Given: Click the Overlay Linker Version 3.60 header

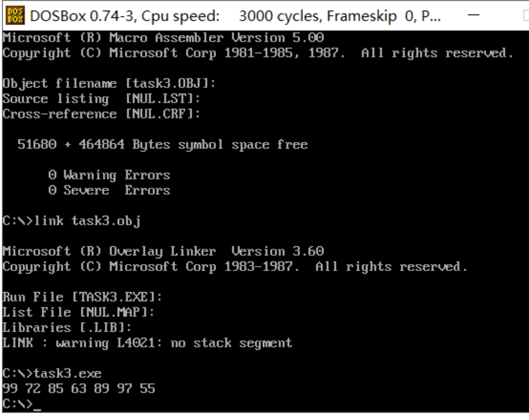Looking at the screenshot, I should coord(164,251).
